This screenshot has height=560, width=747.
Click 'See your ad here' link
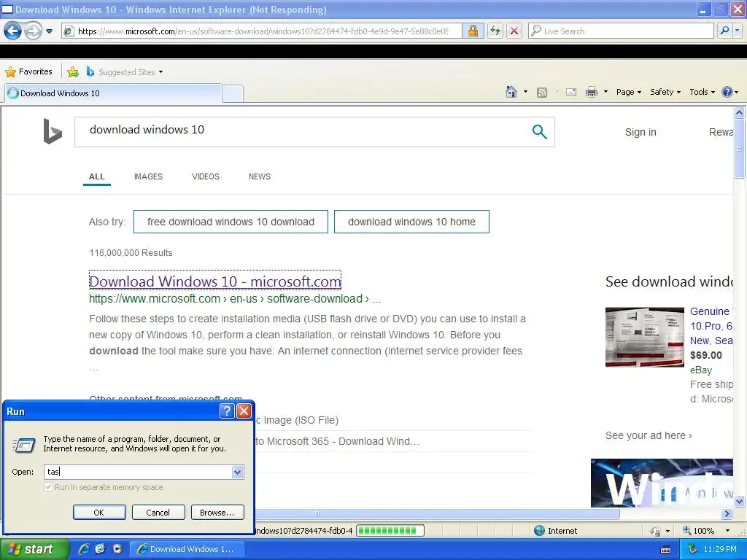(x=649, y=436)
